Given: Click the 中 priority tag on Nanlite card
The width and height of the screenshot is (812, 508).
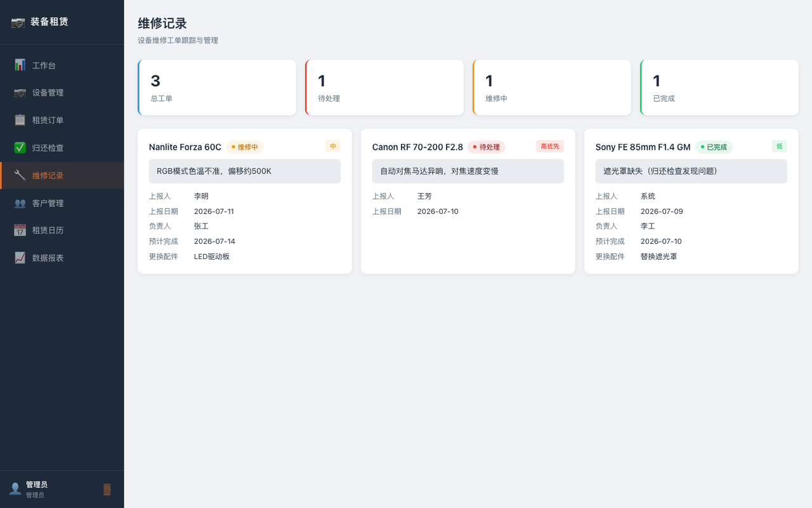Looking at the screenshot, I should [333, 147].
